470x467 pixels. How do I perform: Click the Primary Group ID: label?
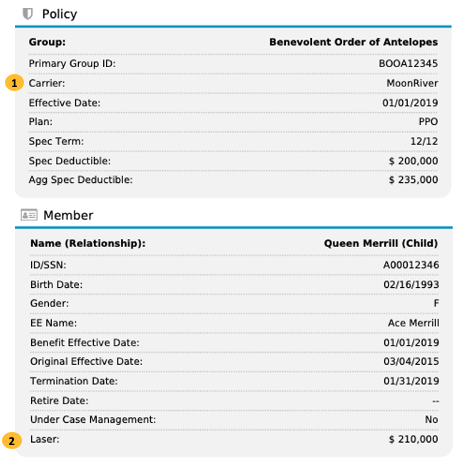click(x=72, y=63)
